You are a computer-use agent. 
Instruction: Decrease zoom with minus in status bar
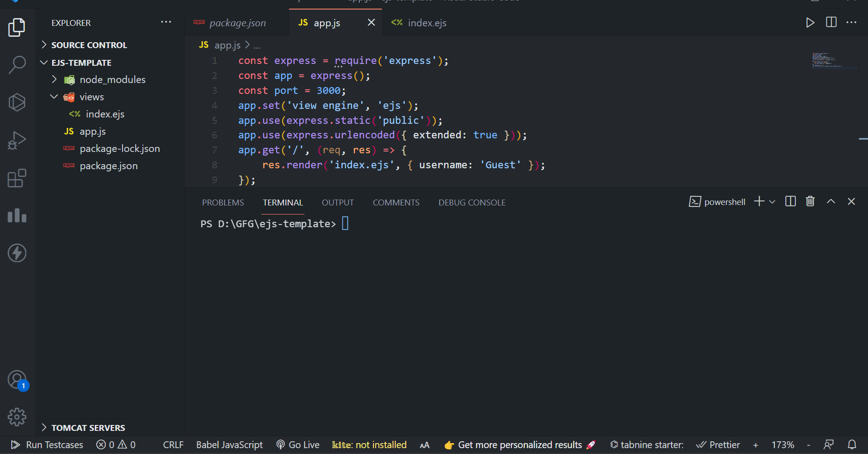point(809,445)
